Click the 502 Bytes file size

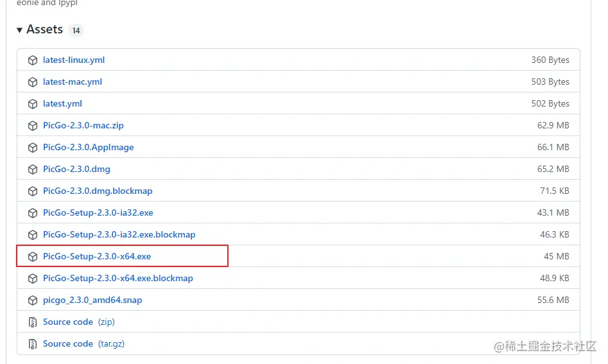click(x=550, y=103)
